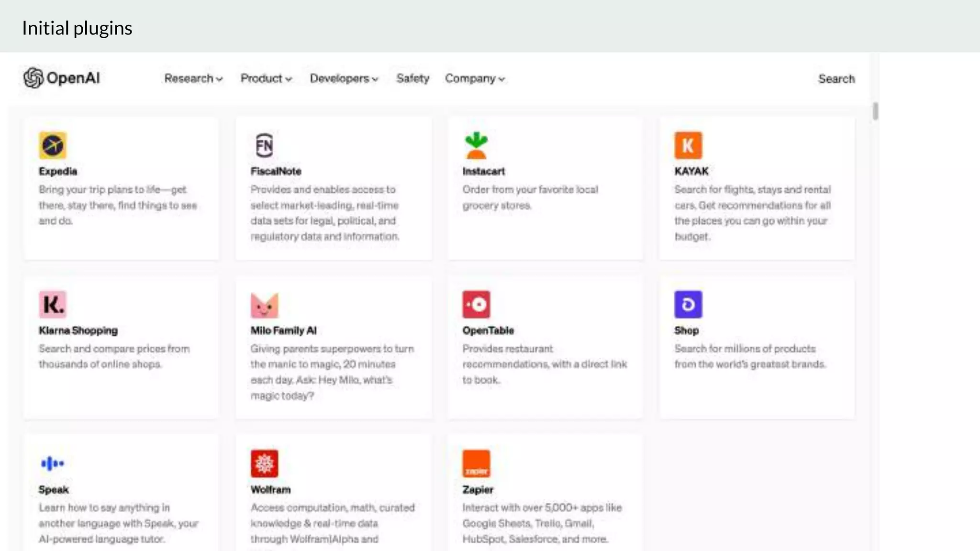Click the page vertical scrollbar thumb
Image resolution: width=980 pixels, height=551 pixels.
coord(875,111)
